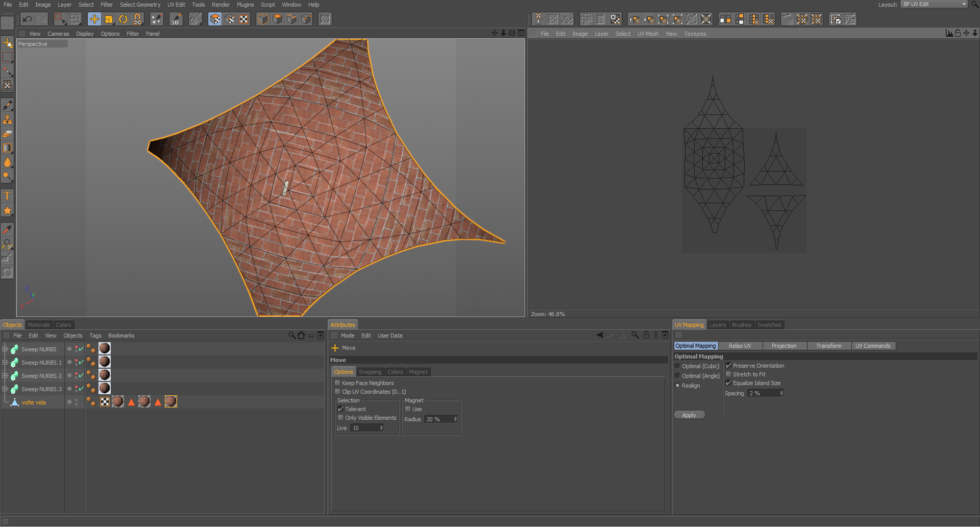Select the Eraser tool
The height and width of the screenshot is (527, 980).
click(x=7, y=134)
